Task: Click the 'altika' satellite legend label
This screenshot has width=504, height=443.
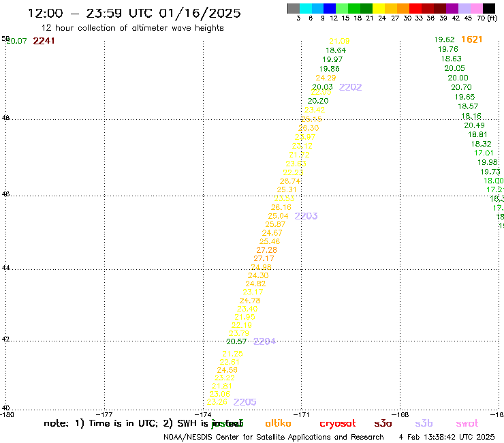Action: [278, 423]
